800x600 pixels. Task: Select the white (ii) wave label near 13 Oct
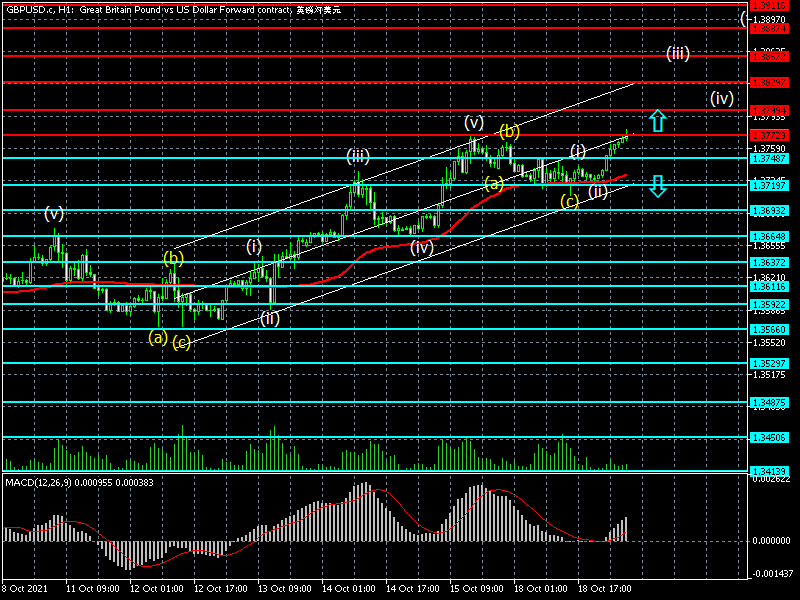click(269, 319)
